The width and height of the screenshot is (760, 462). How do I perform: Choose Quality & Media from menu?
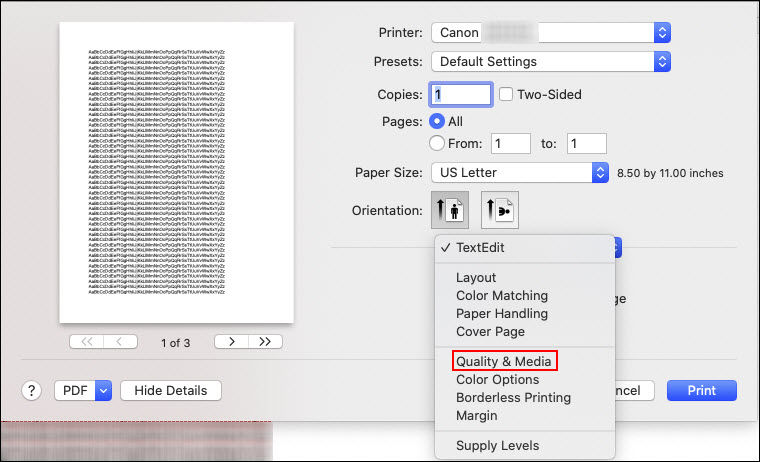click(x=503, y=360)
